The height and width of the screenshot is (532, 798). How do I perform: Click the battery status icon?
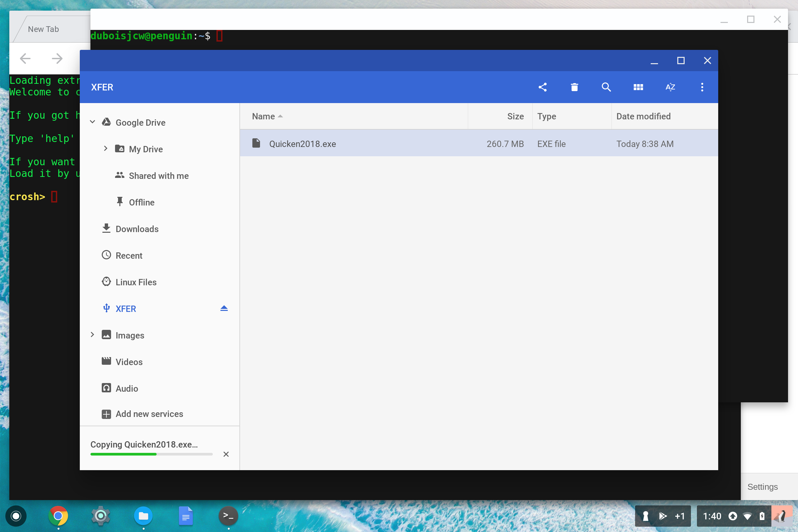(x=762, y=516)
